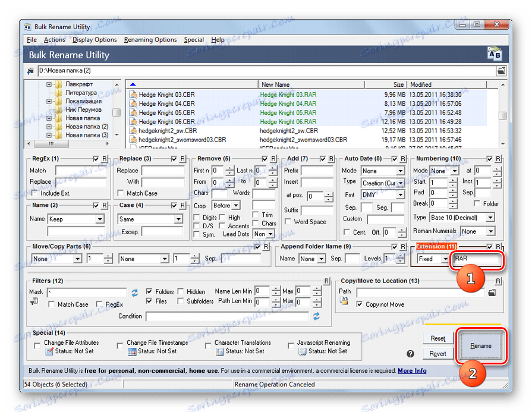Click the Rename button
The image size is (532, 412).
tap(480, 346)
